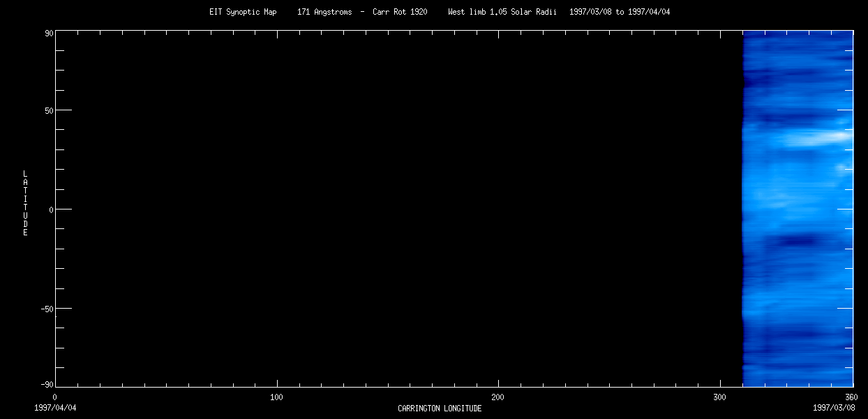Click the 100 longitude tick label

276,397
